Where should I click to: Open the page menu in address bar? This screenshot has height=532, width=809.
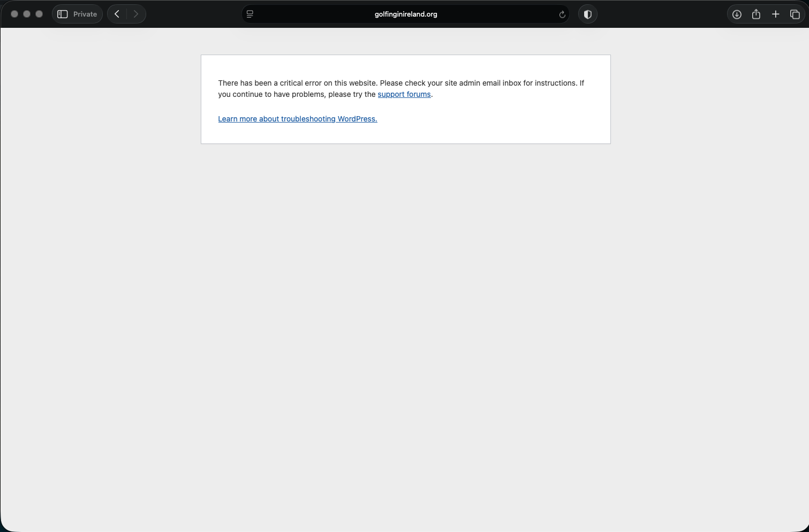(250, 14)
